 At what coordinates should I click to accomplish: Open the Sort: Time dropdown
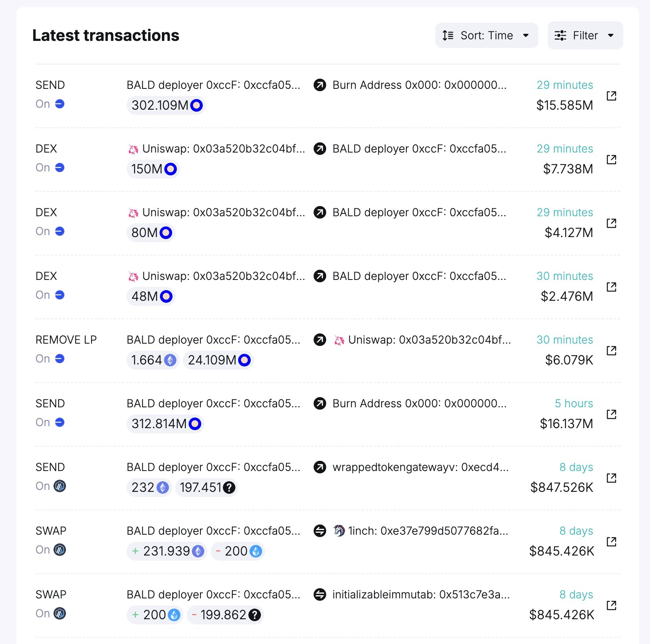[x=486, y=35]
